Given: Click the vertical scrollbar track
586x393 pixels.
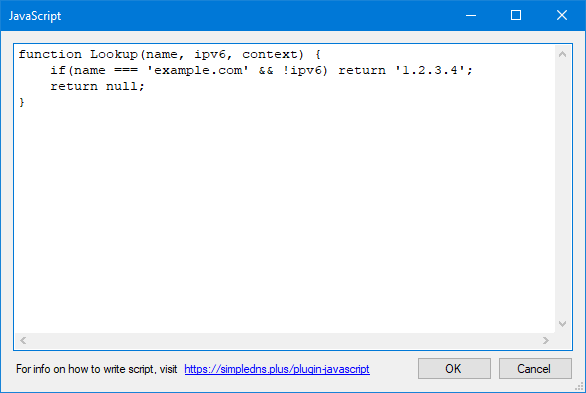Looking at the screenshot, I should (x=562, y=189).
